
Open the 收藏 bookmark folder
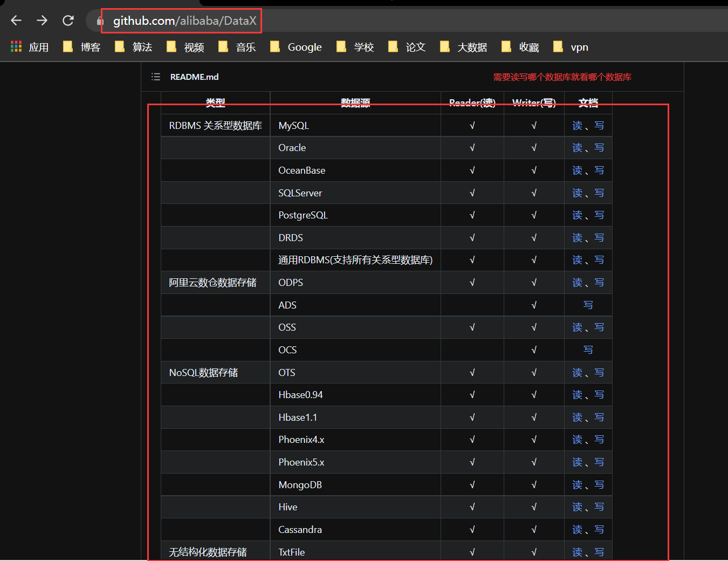[x=520, y=47]
